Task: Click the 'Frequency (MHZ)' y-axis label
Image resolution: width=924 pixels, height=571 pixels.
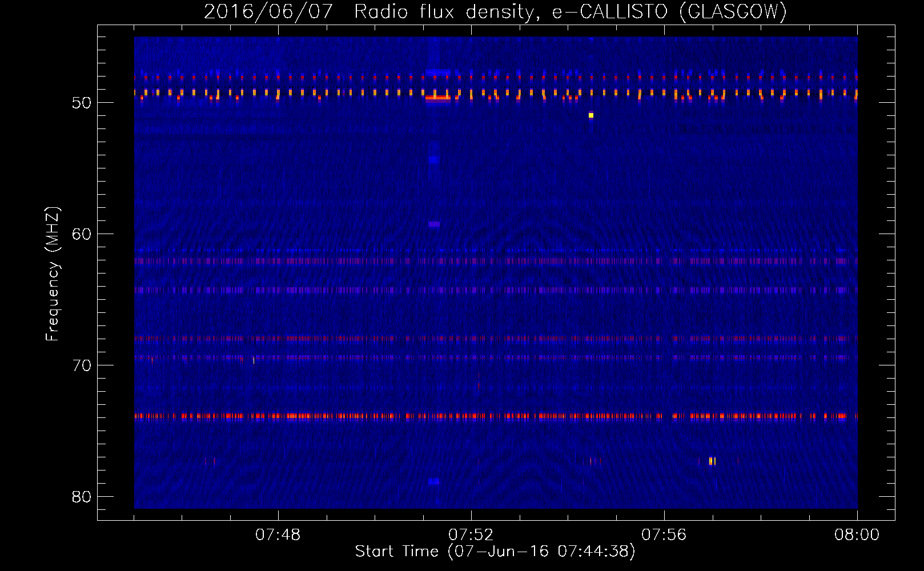Action: [x=53, y=274]
